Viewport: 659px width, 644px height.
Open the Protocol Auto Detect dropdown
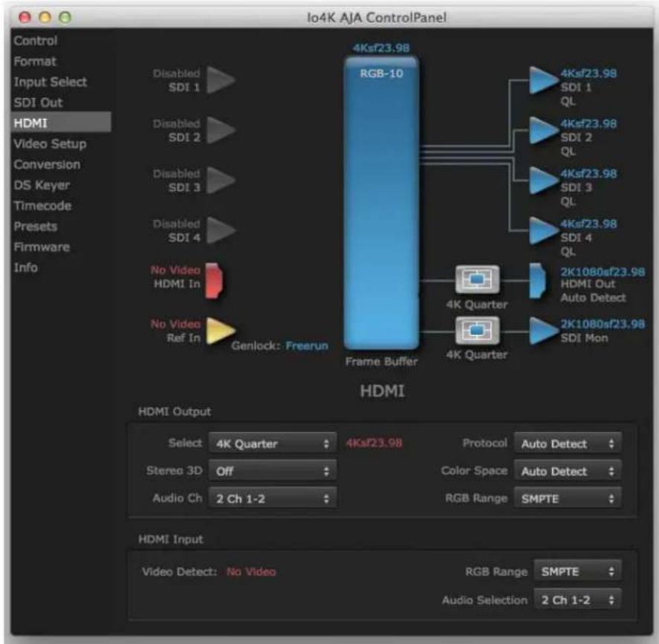click(568, 443)
